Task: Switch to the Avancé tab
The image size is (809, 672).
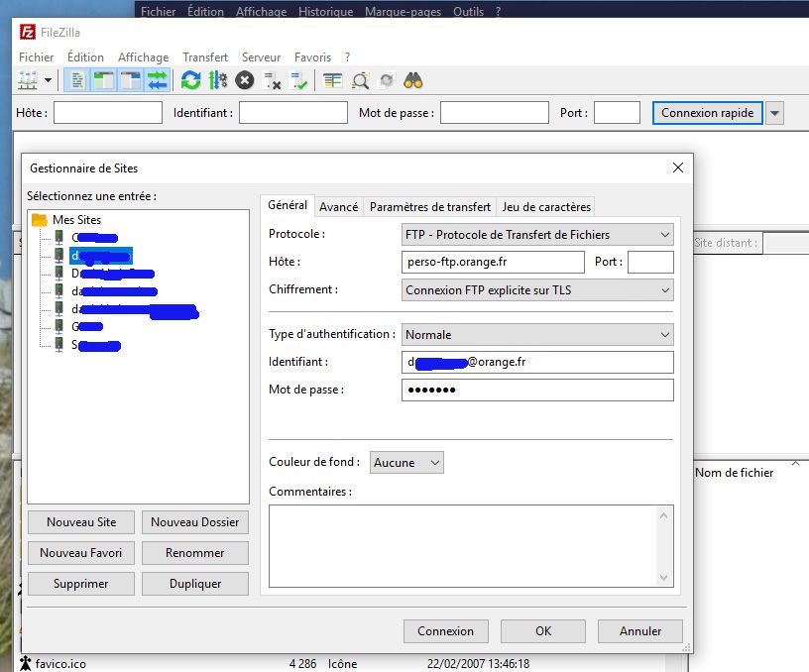Action: click(x=338, y=206)
